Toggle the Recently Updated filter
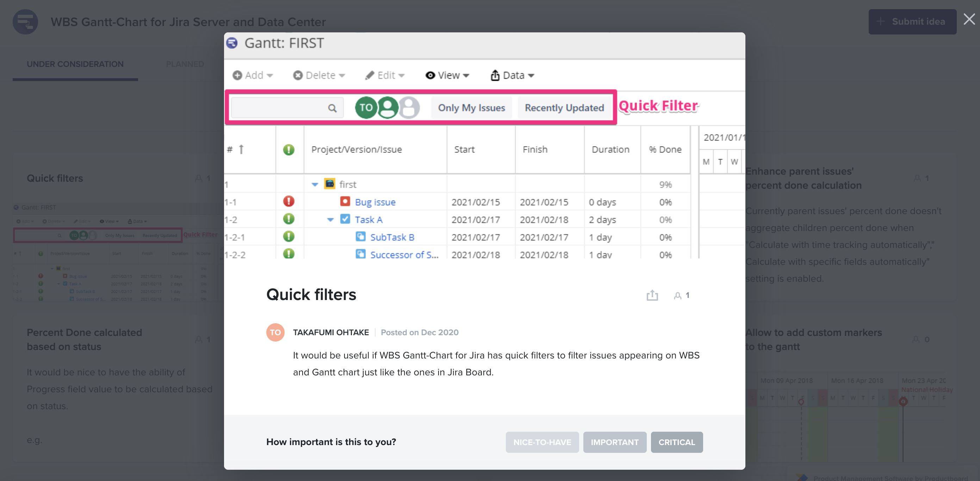 point(564,108)
